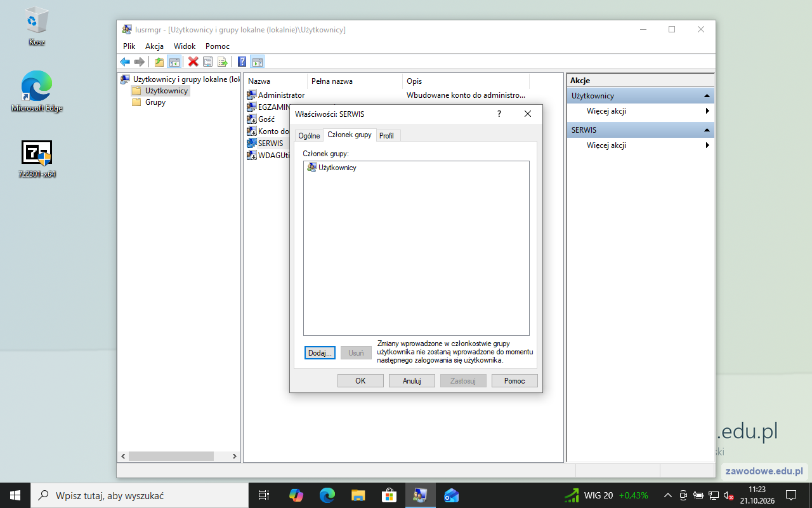Click the muted volume tray icon
The image size is (812, 508).
point(729,495)
